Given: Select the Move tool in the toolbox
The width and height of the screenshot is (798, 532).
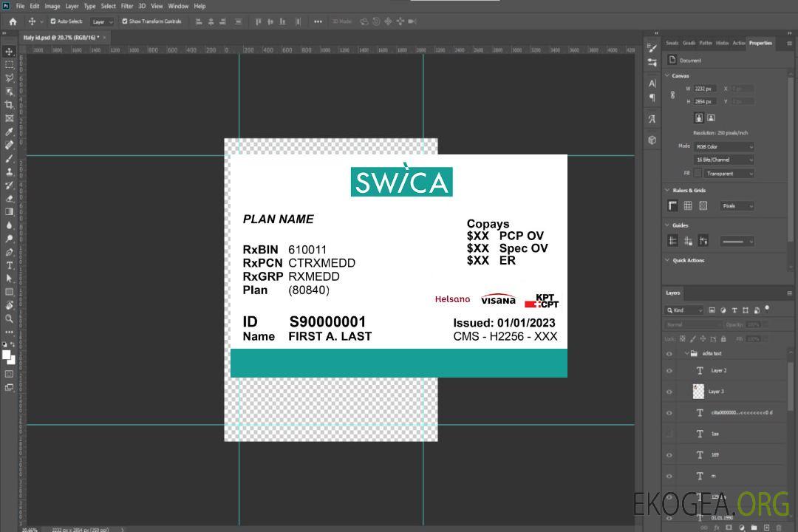Looking at the screenshot, I should coord(9,52).
